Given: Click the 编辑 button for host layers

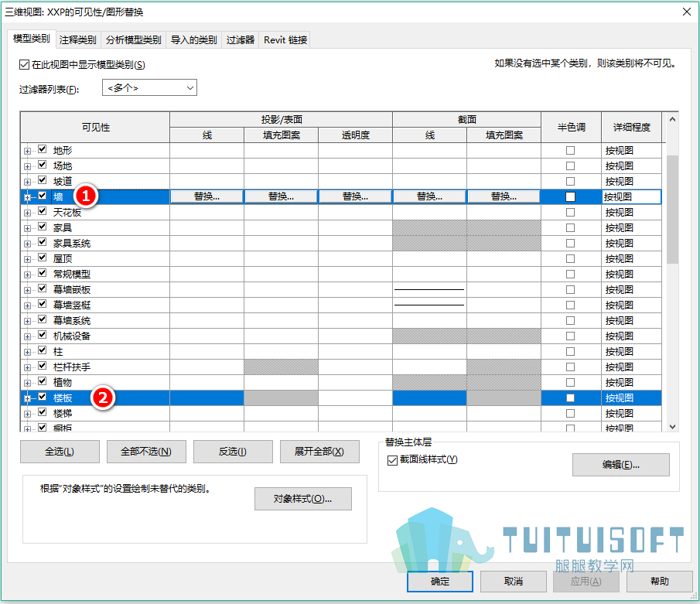Looking at the screenshot, I should coord(620,465).
